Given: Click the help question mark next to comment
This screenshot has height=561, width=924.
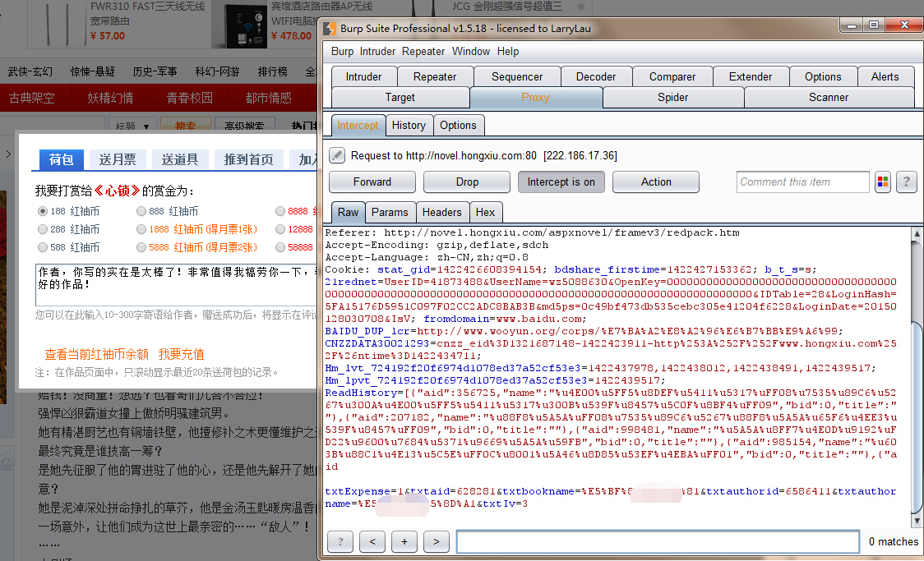Looking at the screenshot, I should click(906, 182).
